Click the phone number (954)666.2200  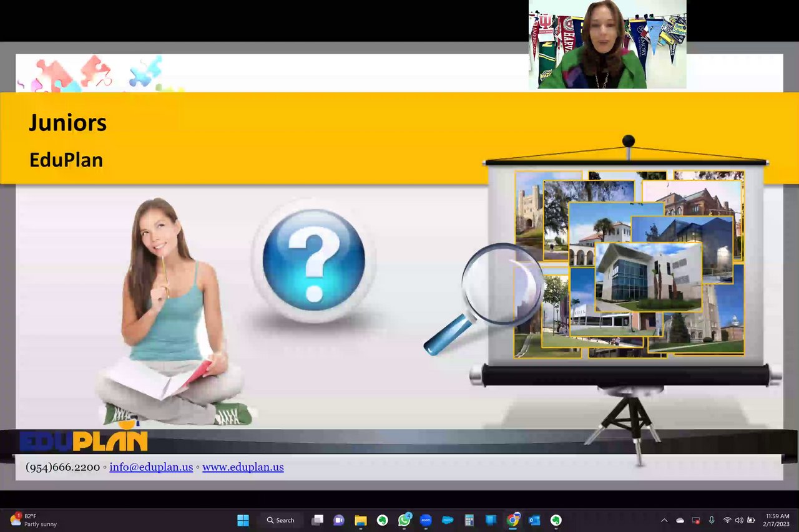click(x=62, y=467)
